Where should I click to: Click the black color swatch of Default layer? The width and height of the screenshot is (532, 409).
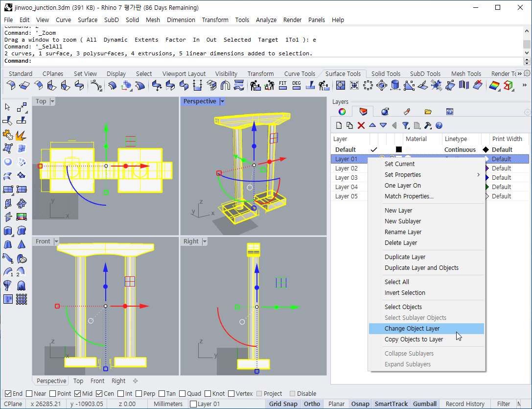[399, 149]
